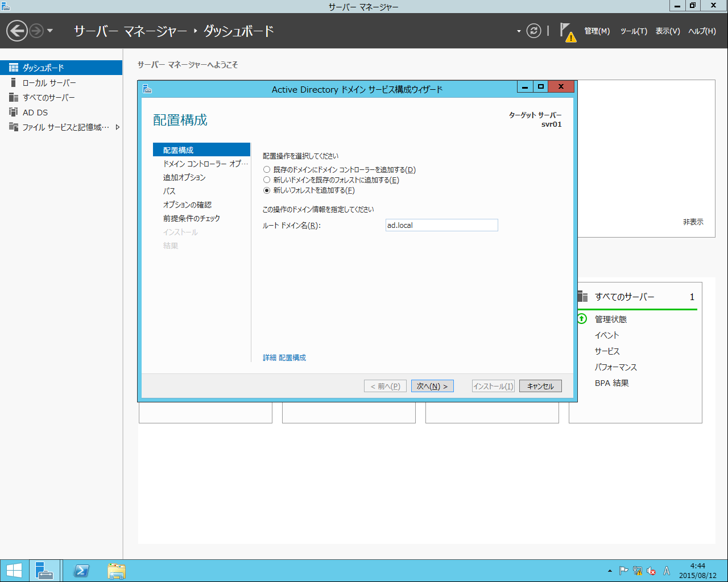This screenshot has width=728, height=582.
Task: Click the Windows Start button
Action: click(14, 571)
